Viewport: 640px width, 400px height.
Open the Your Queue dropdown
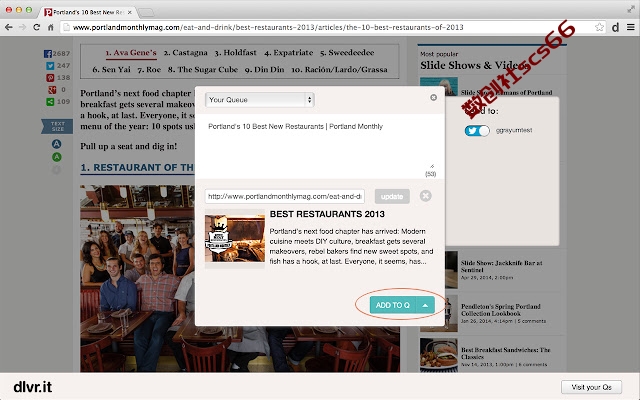[x=260, y=100]
